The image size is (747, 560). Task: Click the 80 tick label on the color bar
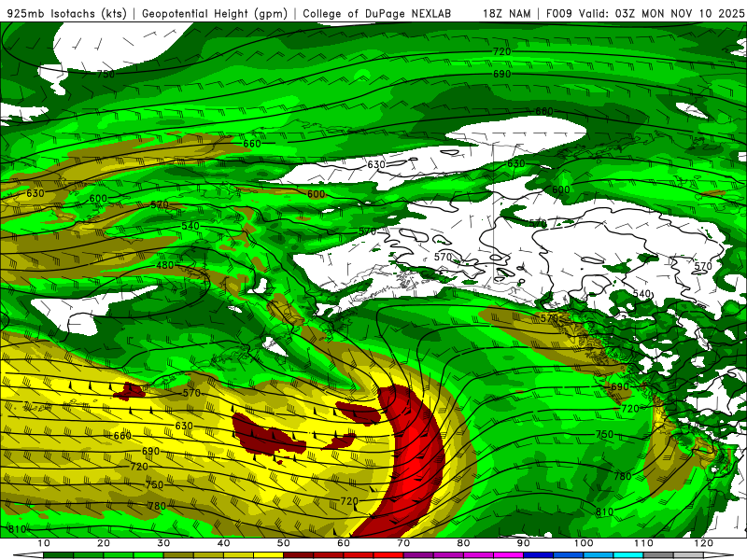(x=463, y=543)
